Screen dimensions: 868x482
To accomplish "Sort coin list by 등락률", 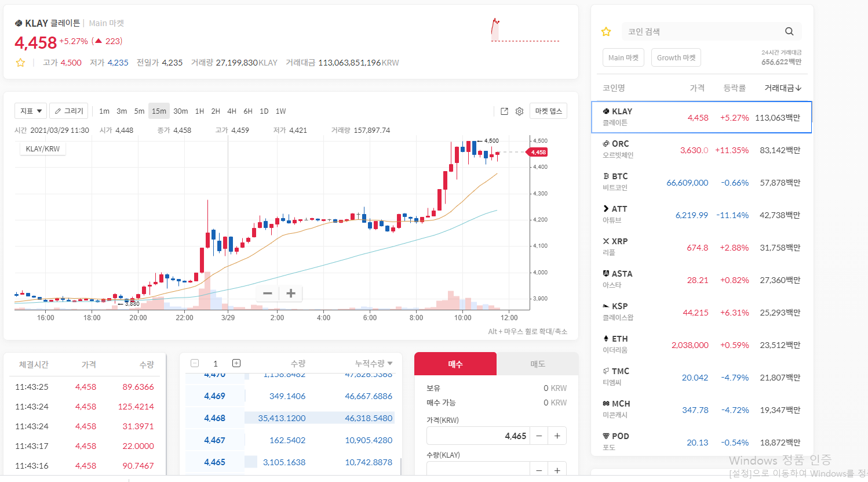I will click(x=734, y=88).
